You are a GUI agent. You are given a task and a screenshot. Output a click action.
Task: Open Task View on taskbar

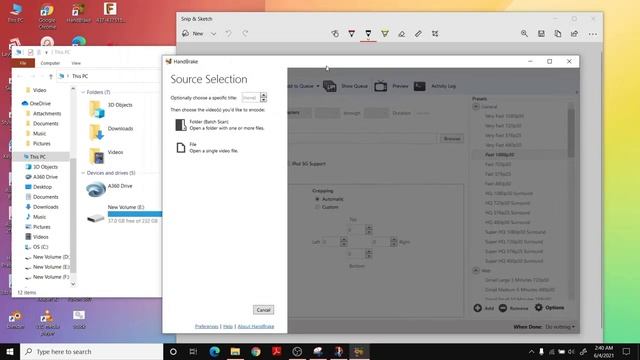click(x=193, y=351)
